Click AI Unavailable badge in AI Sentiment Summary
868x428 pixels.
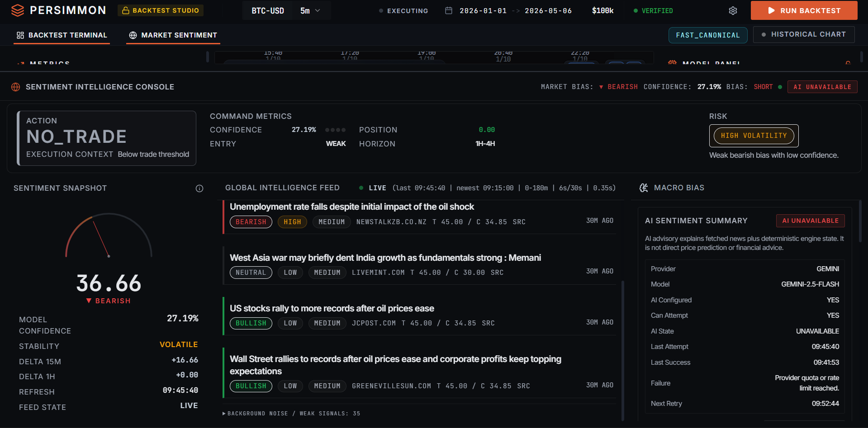(x=811, y=221)
